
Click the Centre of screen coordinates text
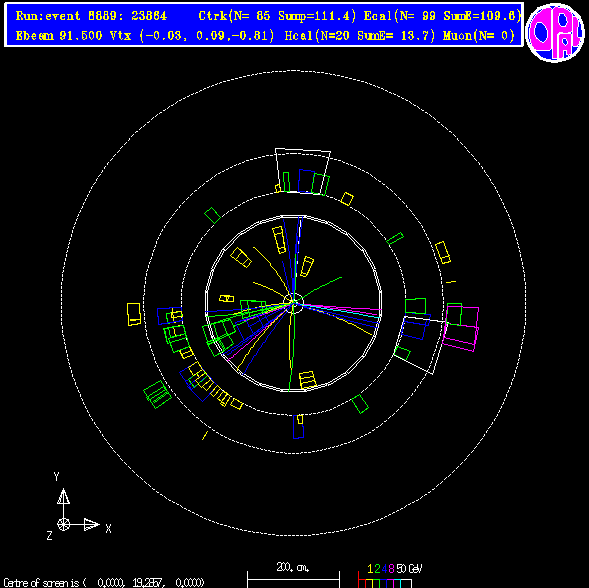(x=104, y=583)
